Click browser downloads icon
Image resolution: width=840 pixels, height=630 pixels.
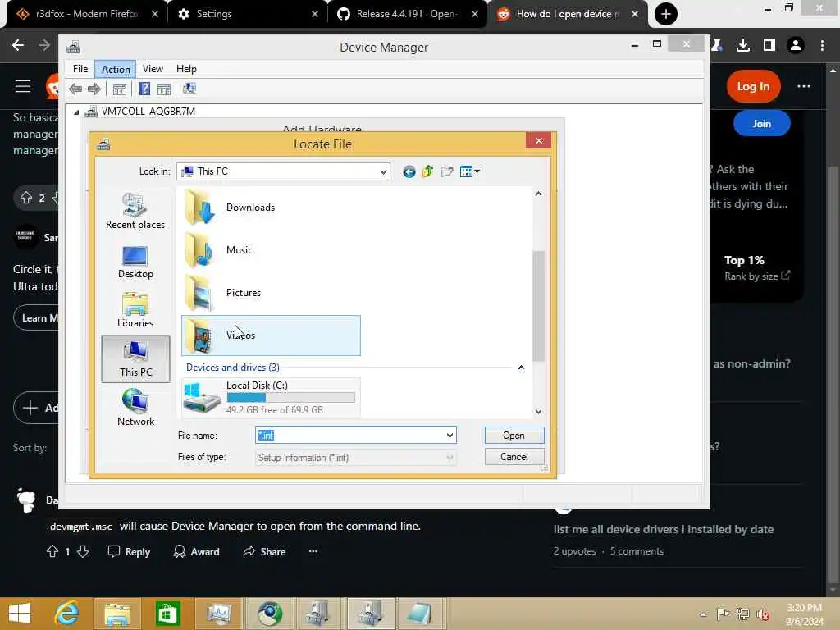coord(743,46)
